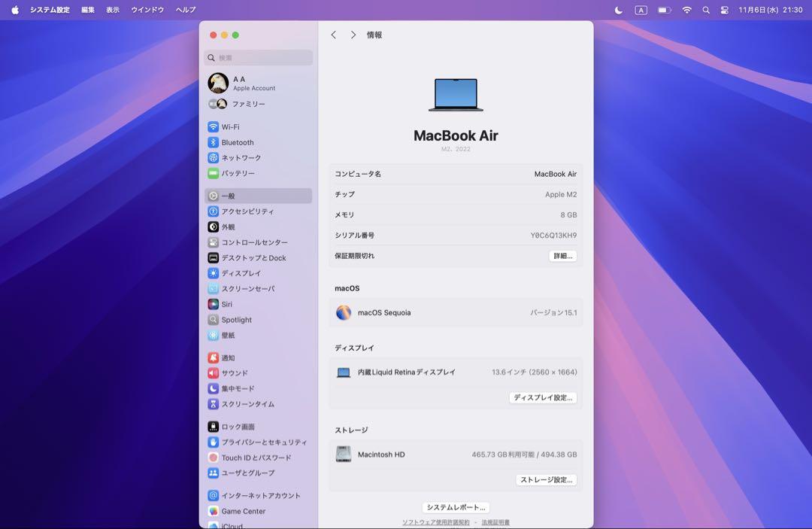This screenshot has width=812, height=529.
Task: Open 外観 appearance icon
Action: 213,227
